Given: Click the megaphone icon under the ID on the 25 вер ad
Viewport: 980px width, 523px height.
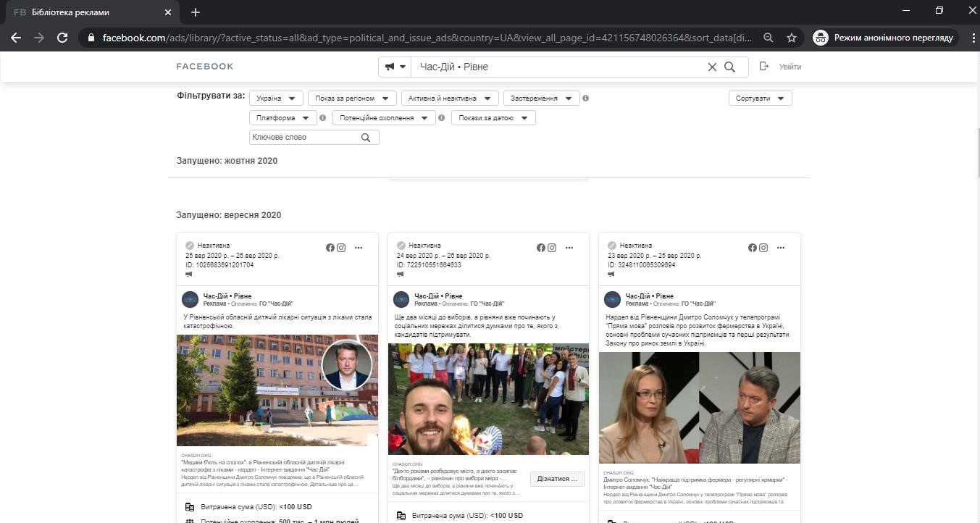Looking at the screenshot, I should [189, 275].
